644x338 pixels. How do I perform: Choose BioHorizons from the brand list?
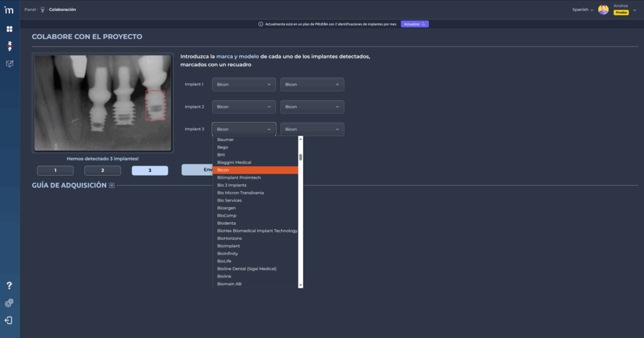[x=230, y=239]
